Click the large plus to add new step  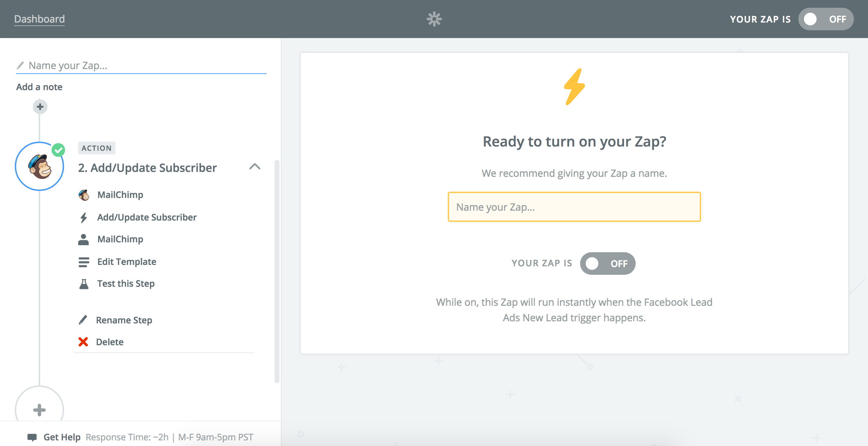pos(39,410)
